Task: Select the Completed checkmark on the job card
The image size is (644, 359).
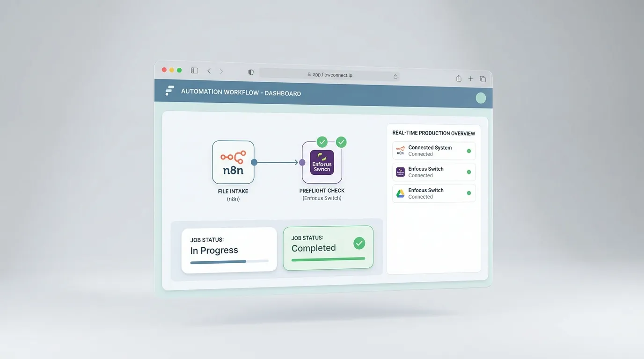Action: pos(359,243)
